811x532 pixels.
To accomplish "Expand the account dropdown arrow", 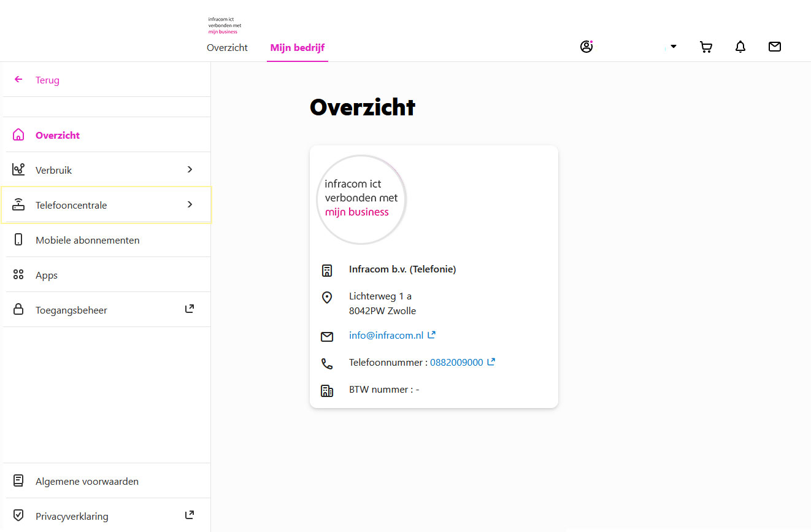I will coord(674,47).
